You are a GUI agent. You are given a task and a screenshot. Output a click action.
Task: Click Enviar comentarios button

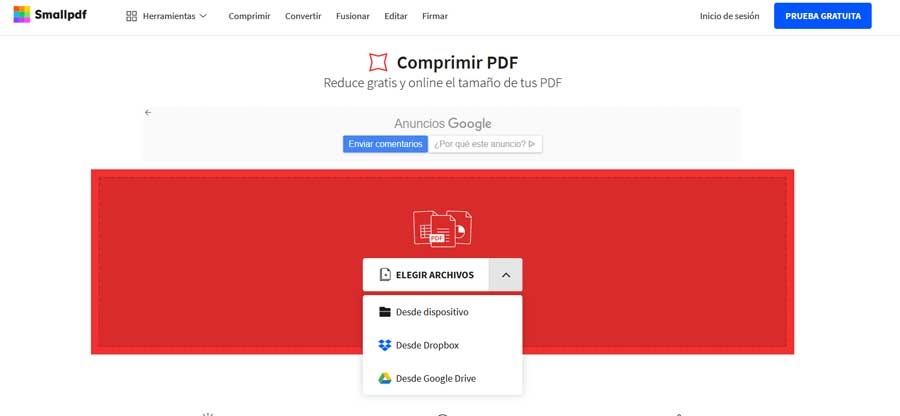pyautogui.click(x=385, y=144)
